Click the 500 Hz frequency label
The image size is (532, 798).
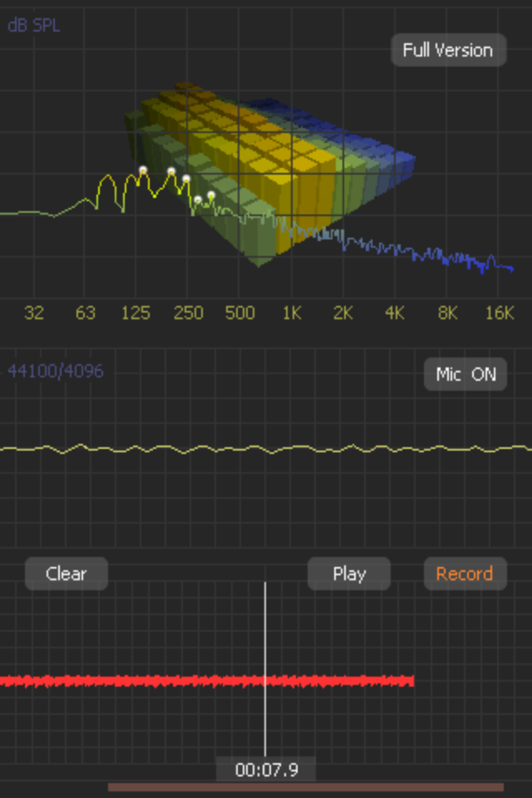click(239, 313)
